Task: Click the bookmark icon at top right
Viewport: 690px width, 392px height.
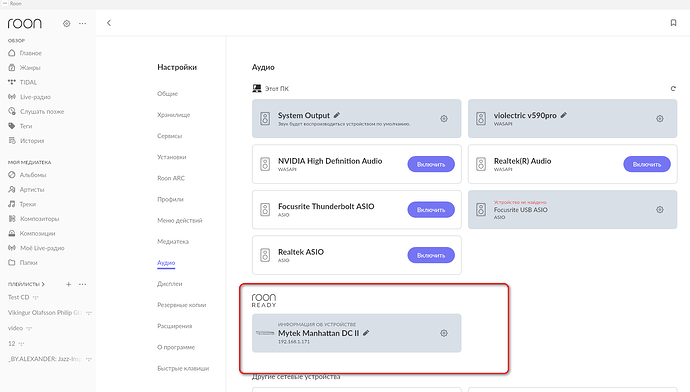Action: click(x=673, y=23)
